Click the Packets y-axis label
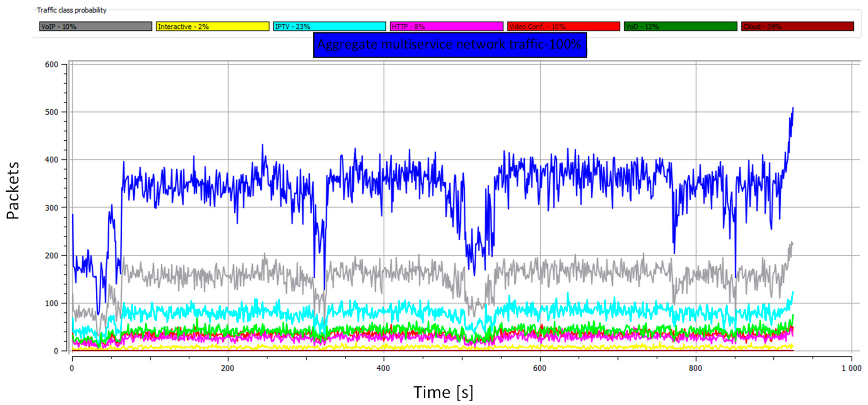The image size is (868, 405). click(x=13, y=191)
